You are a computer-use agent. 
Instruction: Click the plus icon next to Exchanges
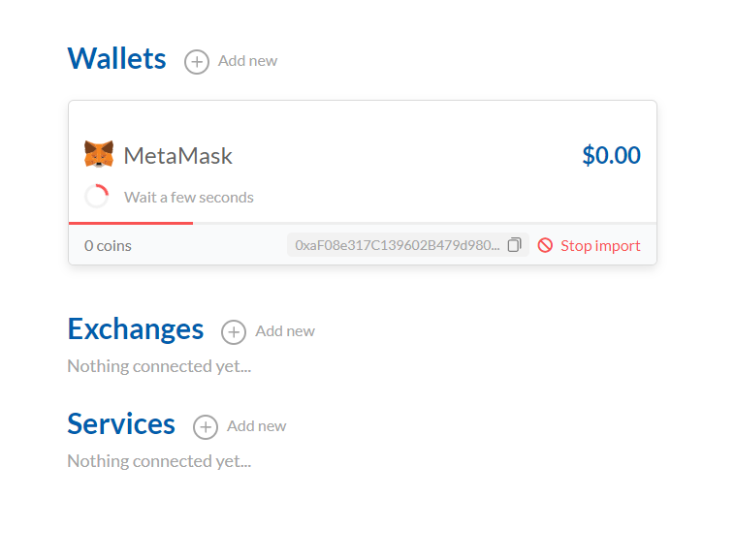(x=234, y=332)
